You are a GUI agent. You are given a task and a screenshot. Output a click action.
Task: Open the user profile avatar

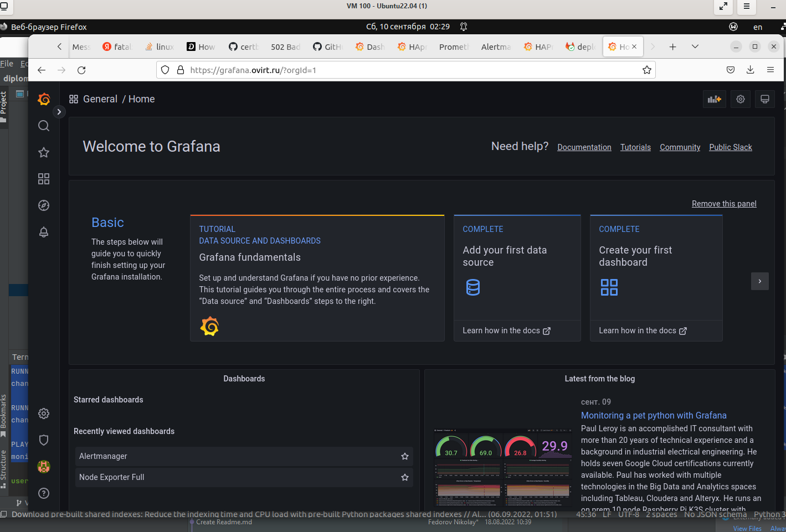(44, 467)
